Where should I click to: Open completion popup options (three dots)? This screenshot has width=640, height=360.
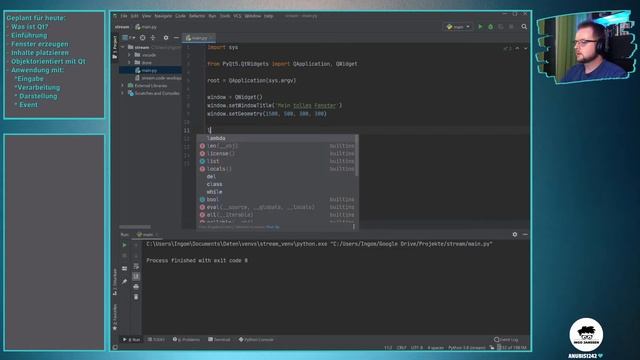(x=353, y=227)
